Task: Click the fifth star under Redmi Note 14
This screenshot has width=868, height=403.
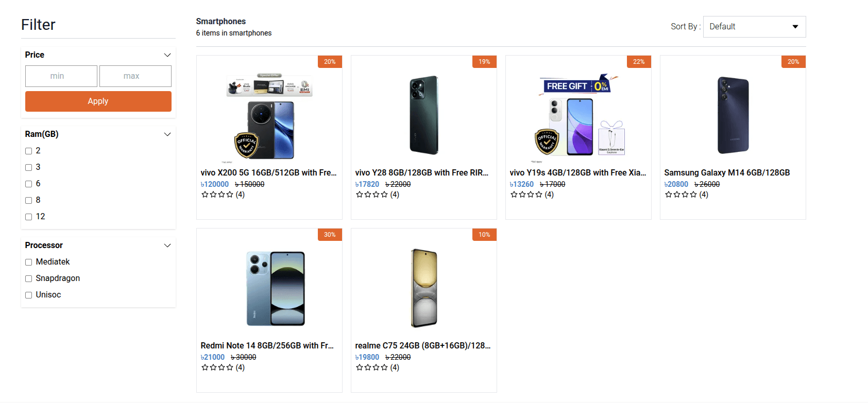Action: [x=232, y=367]
